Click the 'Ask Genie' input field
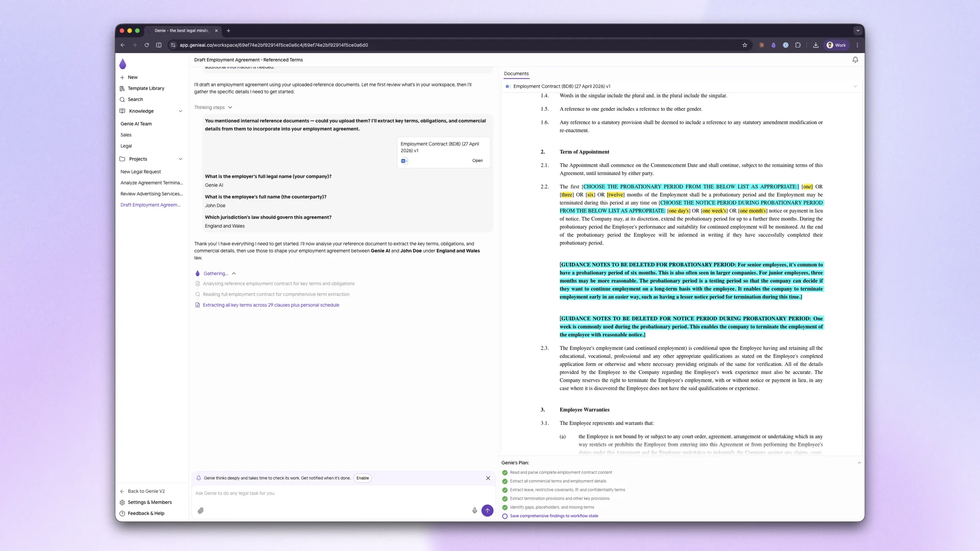Image resolution: width=980 pixels, height=551 pixels. click(x=306, y=493)
